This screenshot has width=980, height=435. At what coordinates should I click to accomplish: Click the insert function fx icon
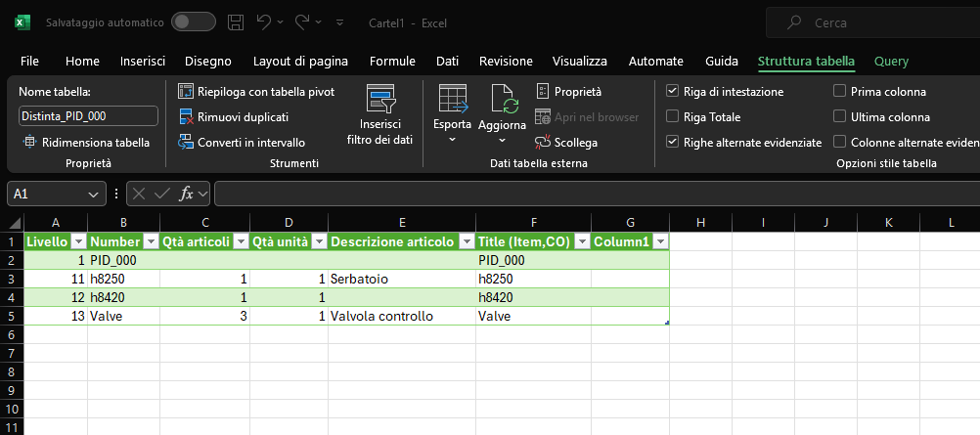(x=187, y=194)
